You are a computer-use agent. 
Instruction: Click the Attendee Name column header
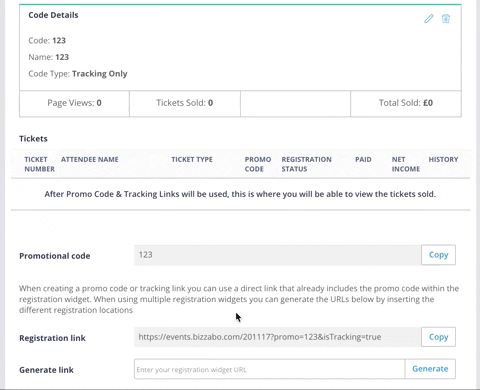pyautogui.click(x=90, y=159)
